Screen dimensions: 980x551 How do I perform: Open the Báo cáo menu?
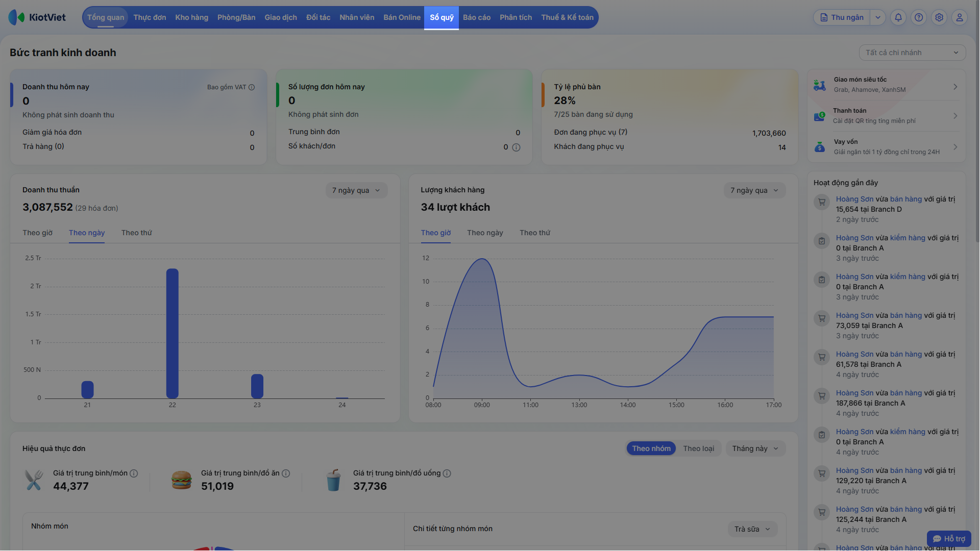pyautogui.click(x=477, y=17)
